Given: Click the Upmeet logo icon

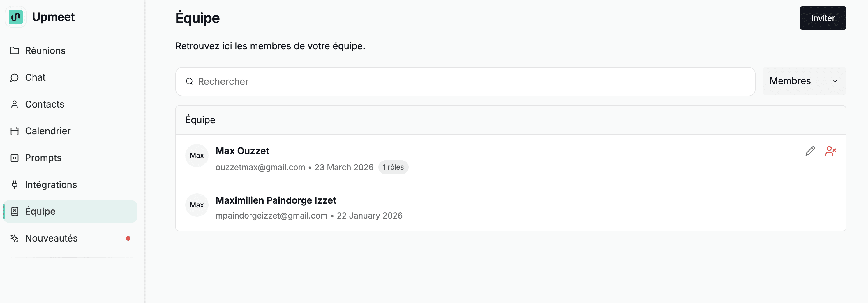Looking at the screenshot, I should coord(15,17).
